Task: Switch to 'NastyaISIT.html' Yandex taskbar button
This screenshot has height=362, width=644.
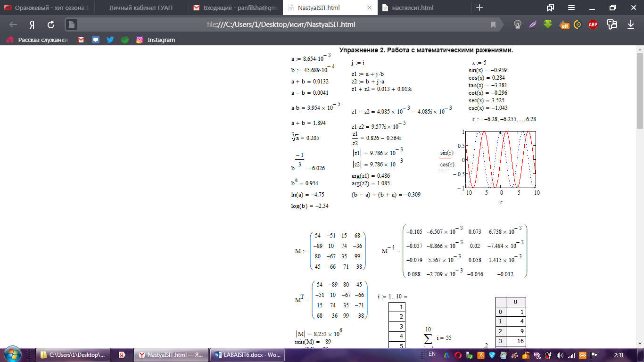Action: click(171, 354)
